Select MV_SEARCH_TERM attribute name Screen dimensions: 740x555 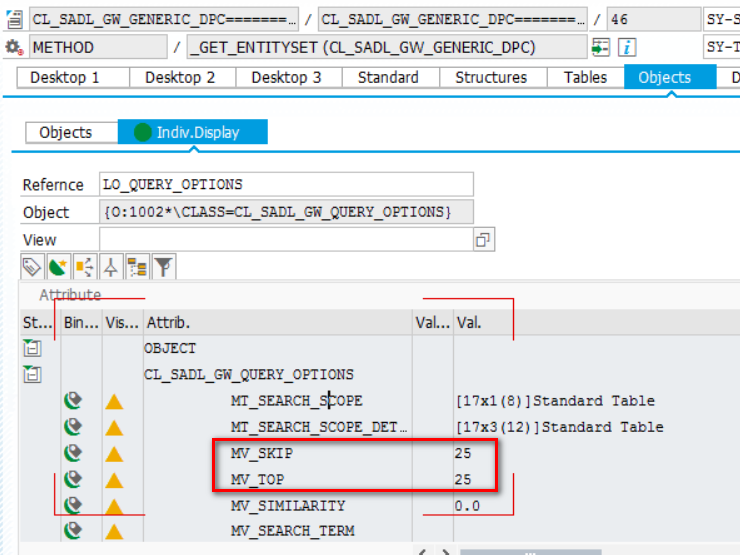[293, 531]
